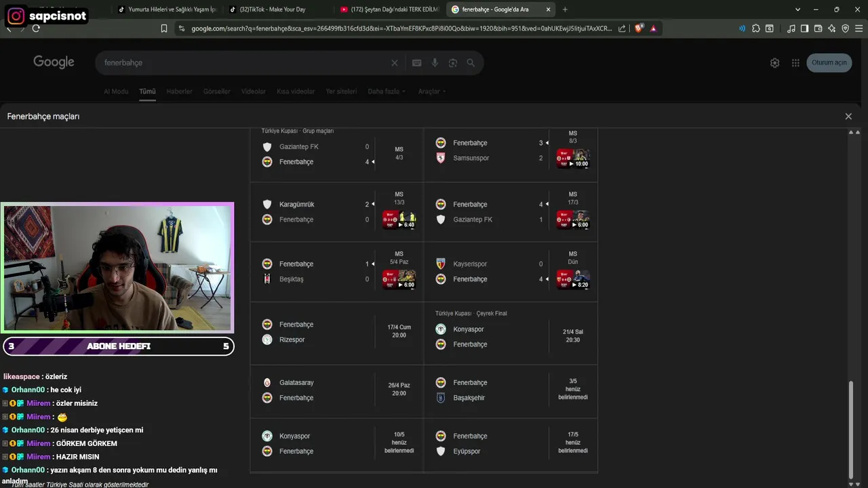Viewport: 868px width, 488px height.
Task: Click the matches panel vertical scrollbar
Action: 852,429
